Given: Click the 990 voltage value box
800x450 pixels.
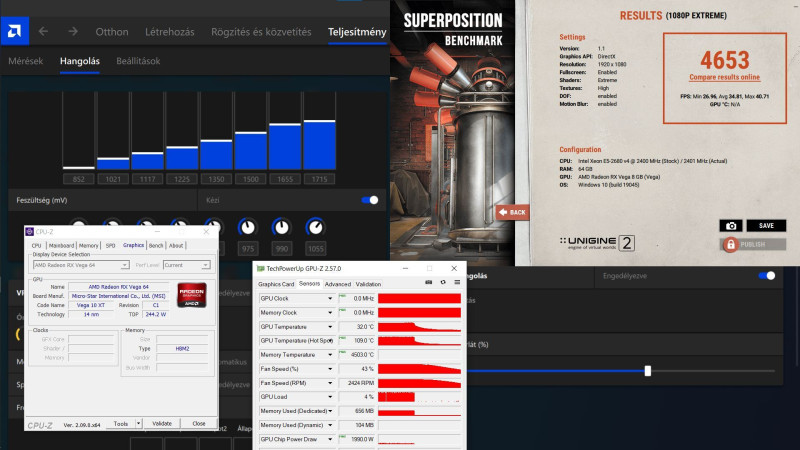Looking at the screenshot, I should pyautogui.click(x=282, y=249).
